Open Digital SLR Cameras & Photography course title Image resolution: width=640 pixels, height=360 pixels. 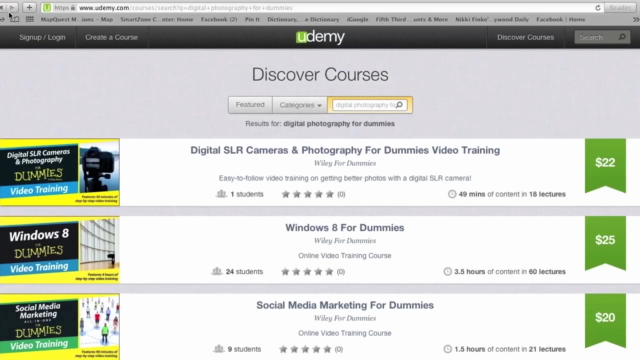coord(345,150)
